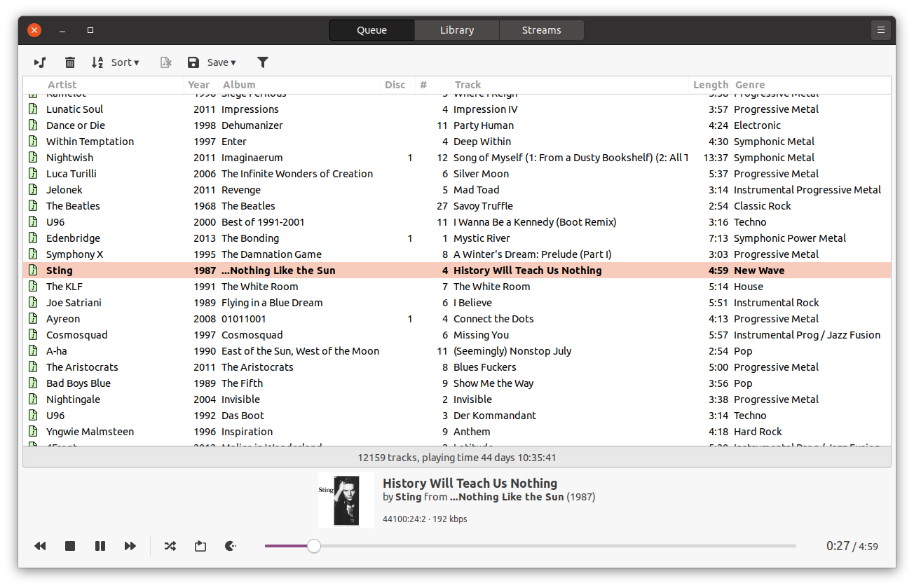Switch to the Streams tab
The image size is (914, 588).
click(x=542, y=30)
